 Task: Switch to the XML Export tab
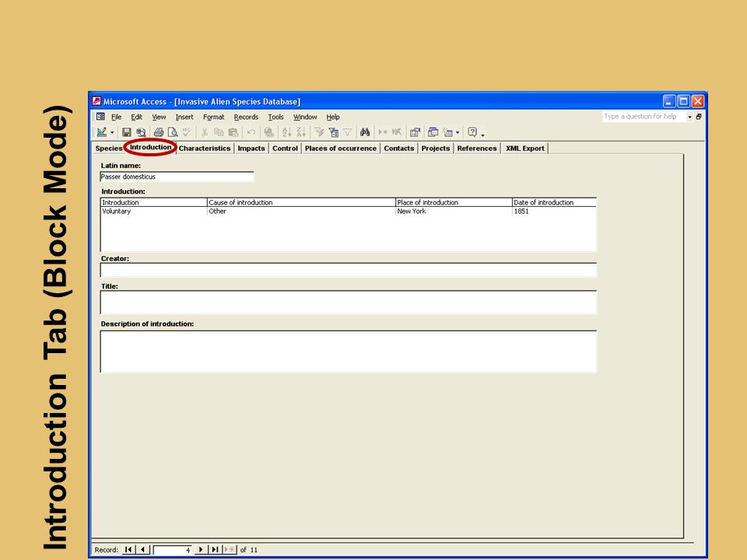click(525, 148)
